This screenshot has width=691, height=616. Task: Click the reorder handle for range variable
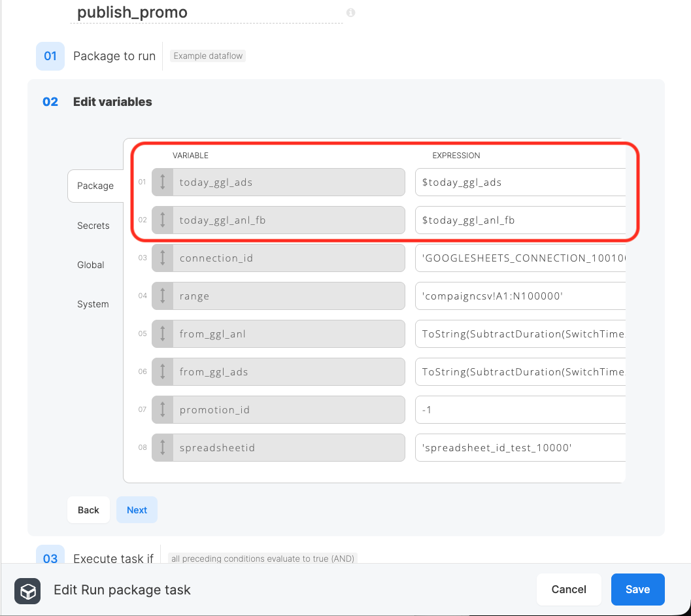pos(163,296)
